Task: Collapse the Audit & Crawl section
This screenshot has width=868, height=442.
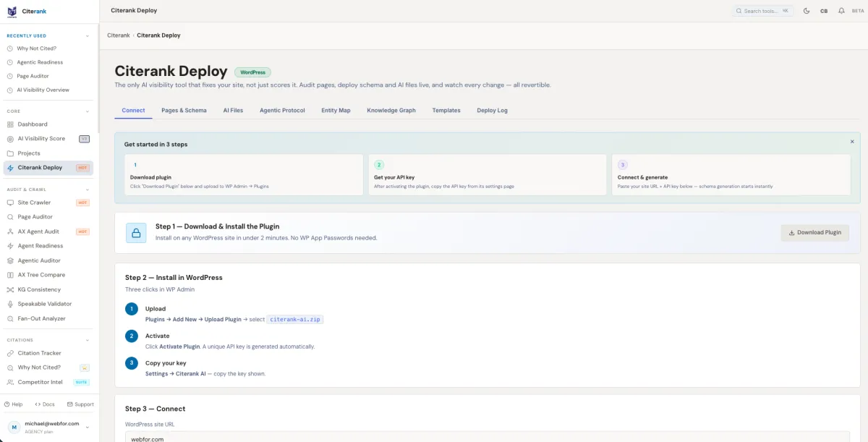Action: (x=88, y=190)
